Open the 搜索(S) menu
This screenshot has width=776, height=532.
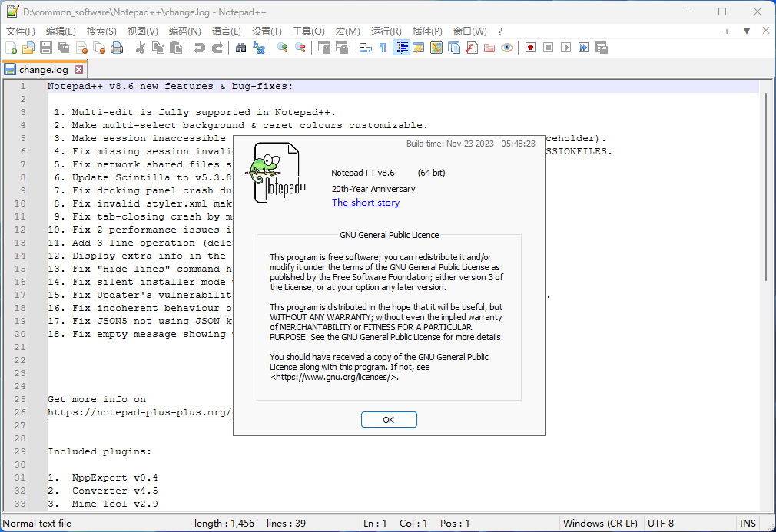click(101, 31)
